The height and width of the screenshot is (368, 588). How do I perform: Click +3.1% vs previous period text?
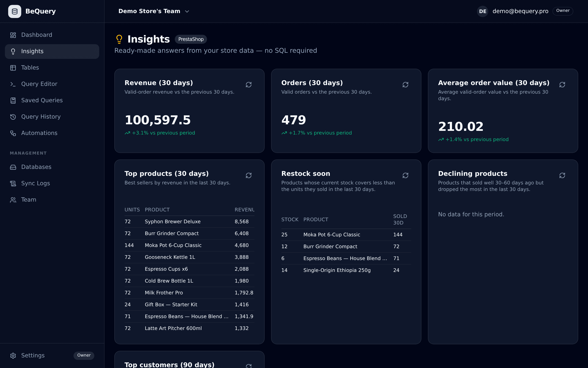(x=163, y=133)
